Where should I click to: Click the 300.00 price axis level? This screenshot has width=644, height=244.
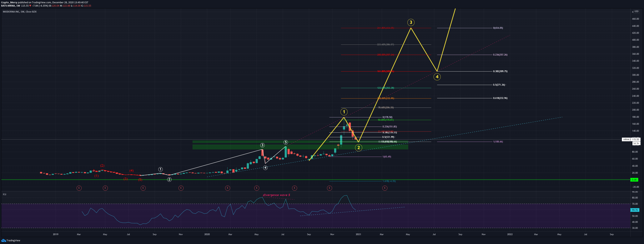coord(635,75)
